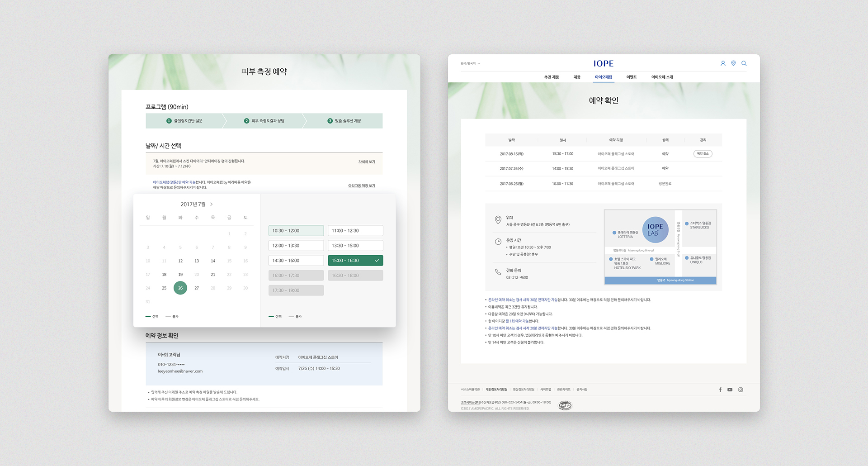Open the 사이트맵 footer link
Image resolution: width=868 pixels, height=466 pixels.
coord(546,390)
